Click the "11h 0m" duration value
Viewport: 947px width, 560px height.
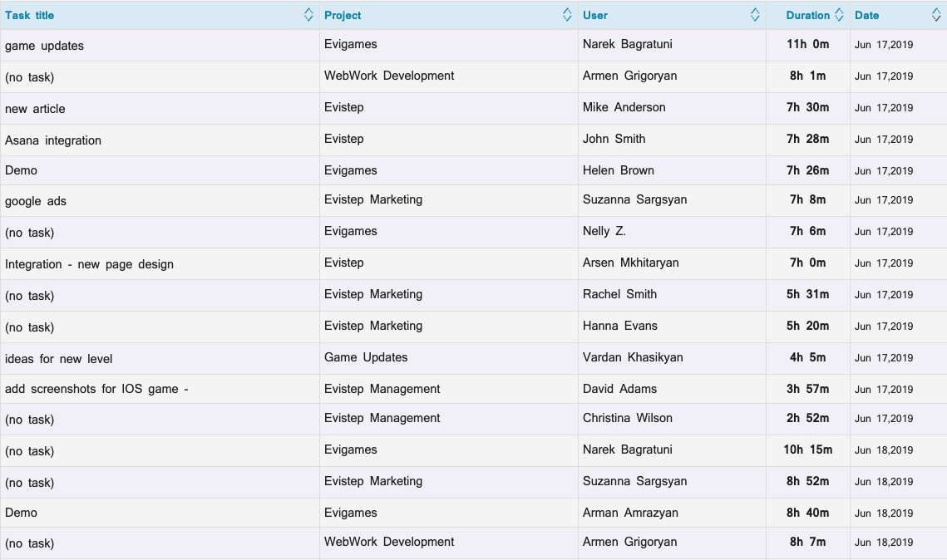click(x=808, y=45)
